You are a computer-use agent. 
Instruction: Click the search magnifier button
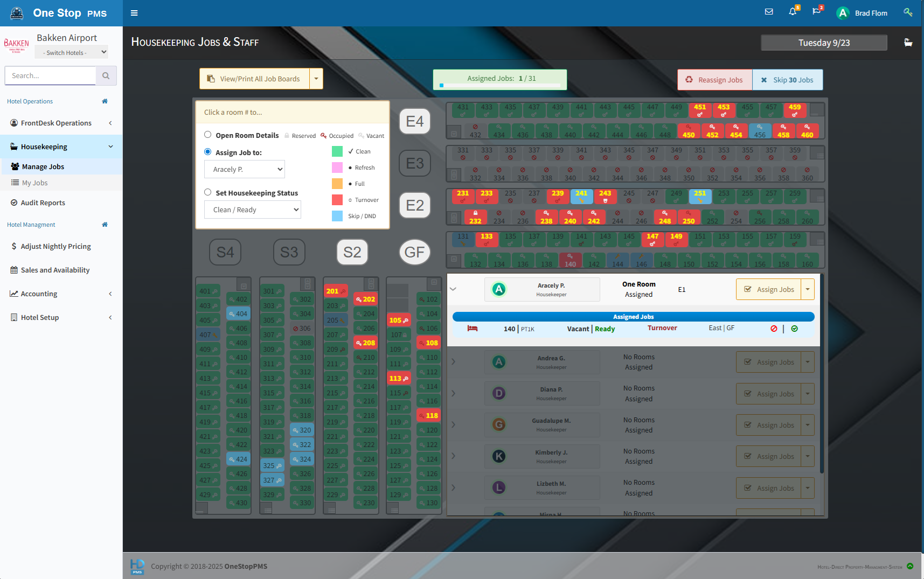[106, 76]
